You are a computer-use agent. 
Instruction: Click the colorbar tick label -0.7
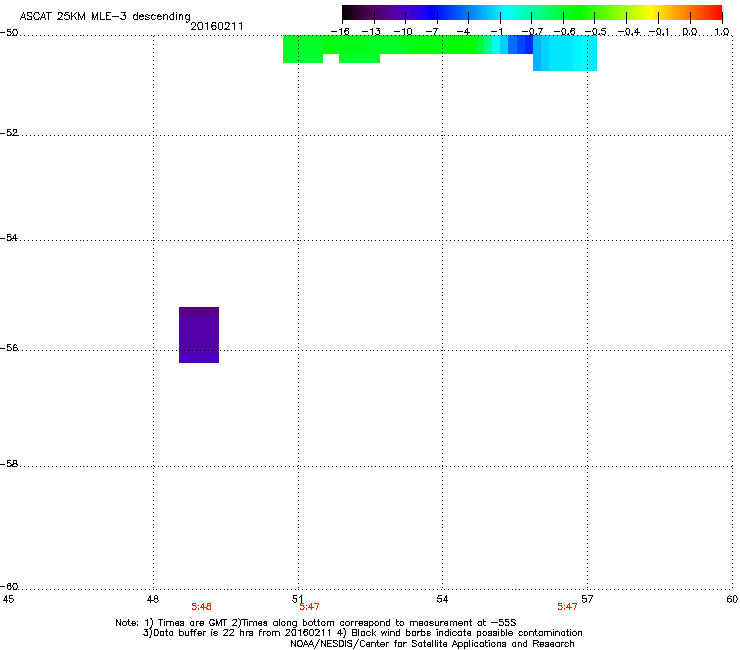(x=532, y=32)
